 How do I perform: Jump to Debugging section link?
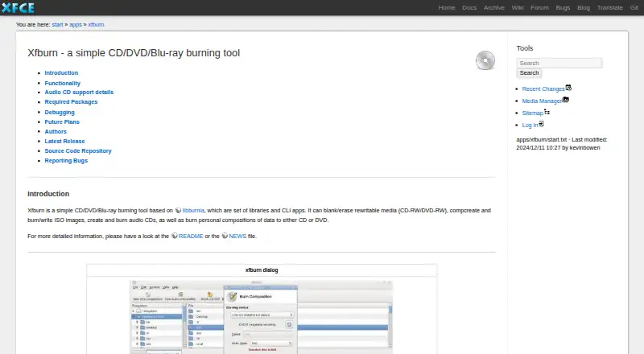(x=60, y=112)
